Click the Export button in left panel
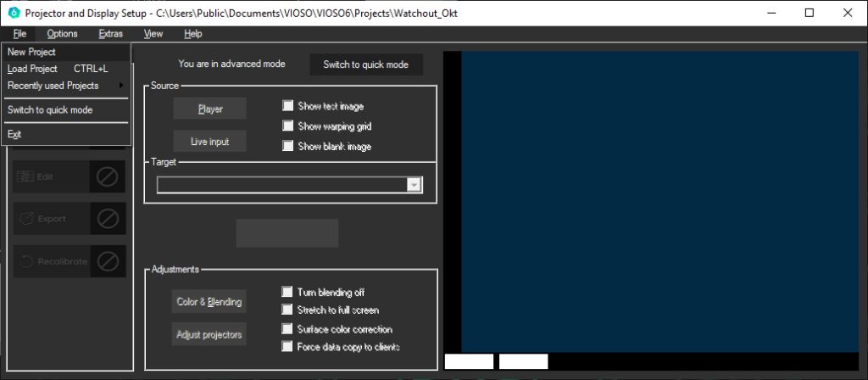 (51, 219)
